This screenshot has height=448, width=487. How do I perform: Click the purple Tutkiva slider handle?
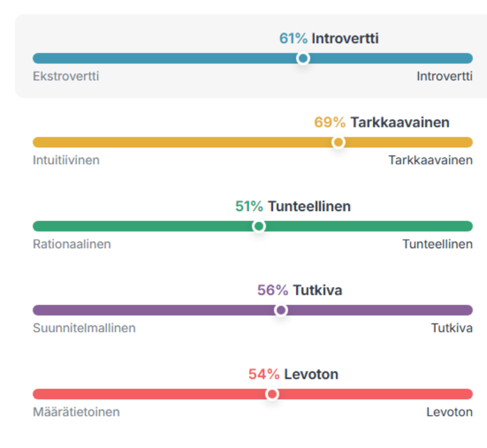point(281,310)
